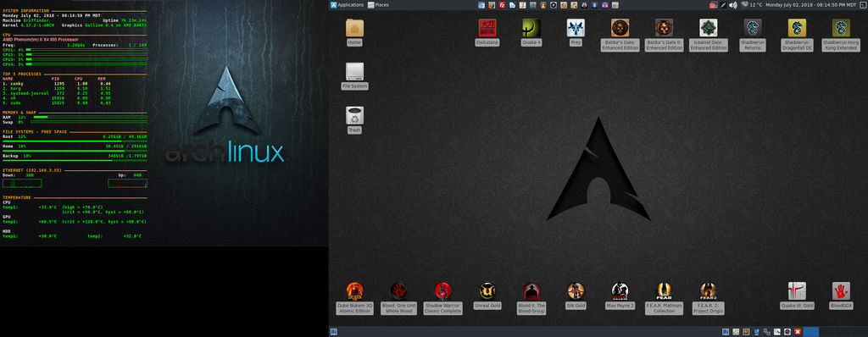Launch Blood II: The Blood Group
The height and width of the screenshot is (337, 868).
click(531, 298)
